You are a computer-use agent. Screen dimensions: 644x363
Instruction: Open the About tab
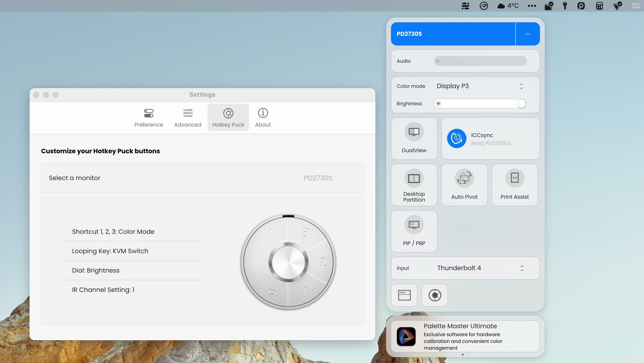point(263,118)
